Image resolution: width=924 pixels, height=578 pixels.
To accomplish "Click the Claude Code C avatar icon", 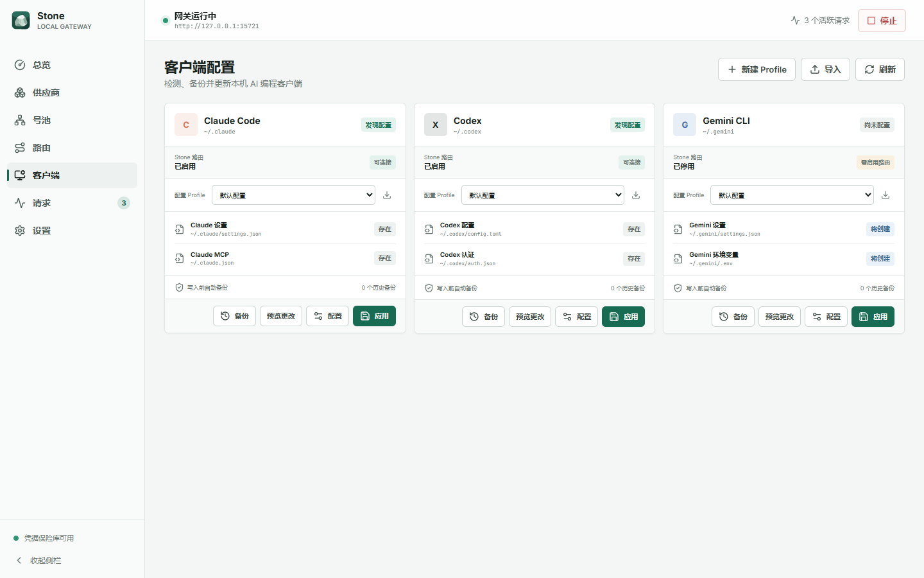I will (x=186, y=125).
